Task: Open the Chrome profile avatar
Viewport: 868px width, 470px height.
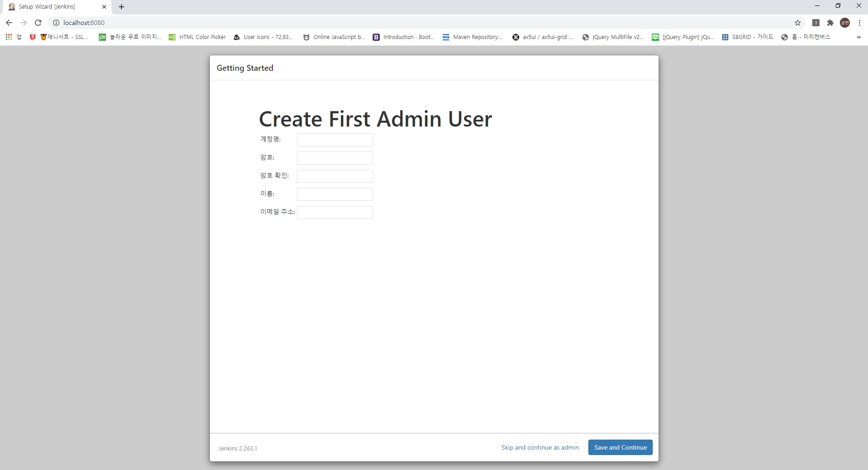Action: pyautogui.click(x=845, y=23)
